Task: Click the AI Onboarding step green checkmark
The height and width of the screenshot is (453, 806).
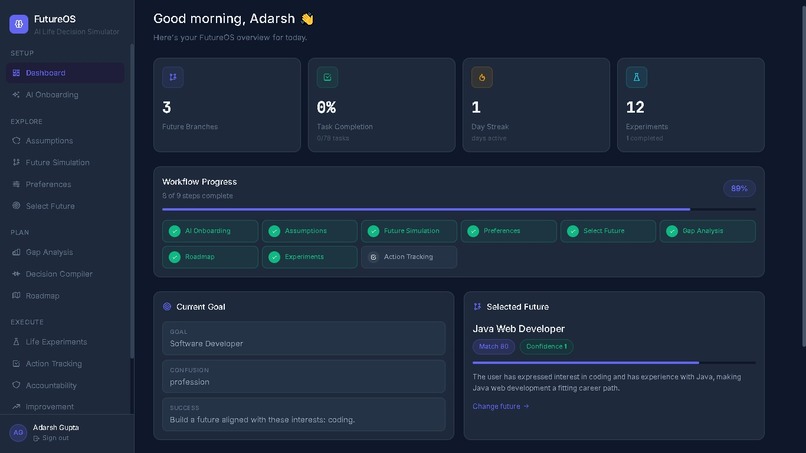Action: (x=175, y=231)
